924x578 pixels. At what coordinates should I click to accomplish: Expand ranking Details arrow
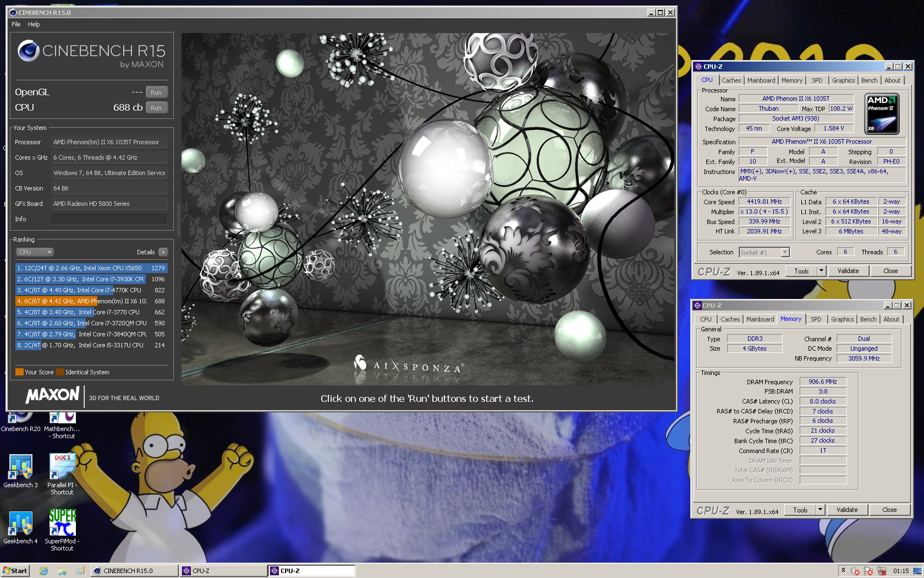[x=163, y=252]
